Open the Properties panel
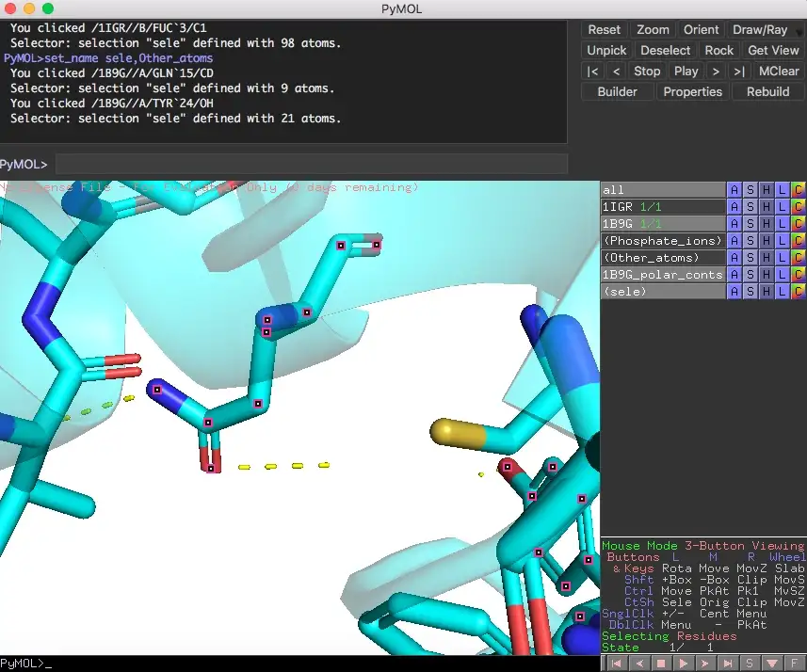 click(x=692, y=91)
